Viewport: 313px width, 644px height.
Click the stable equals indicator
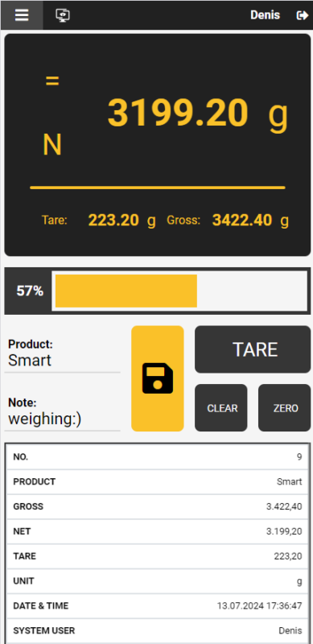52,81
